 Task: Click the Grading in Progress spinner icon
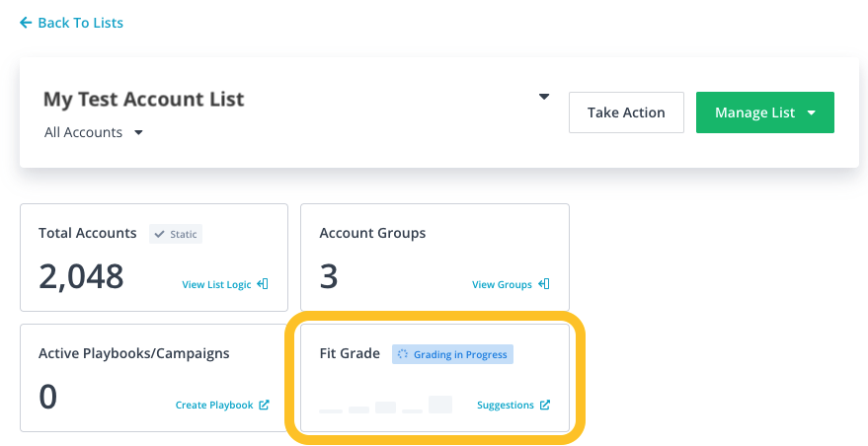point(403,354)
